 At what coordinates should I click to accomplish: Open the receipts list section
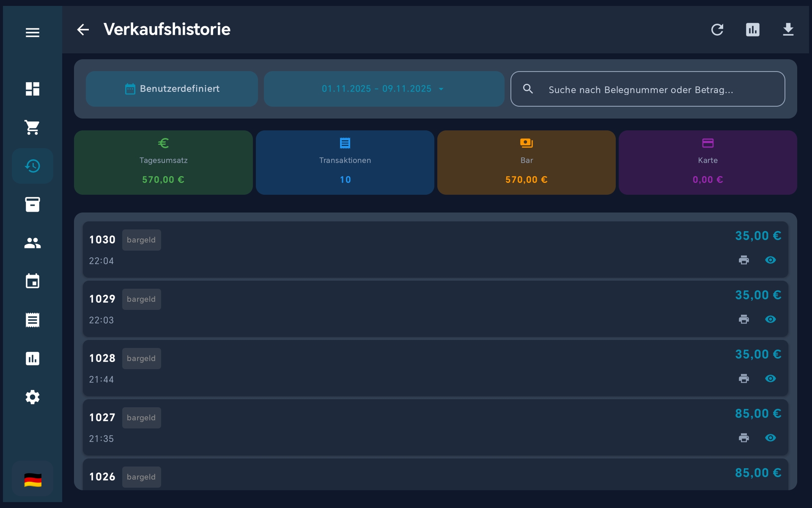click(x=33, y=320)
